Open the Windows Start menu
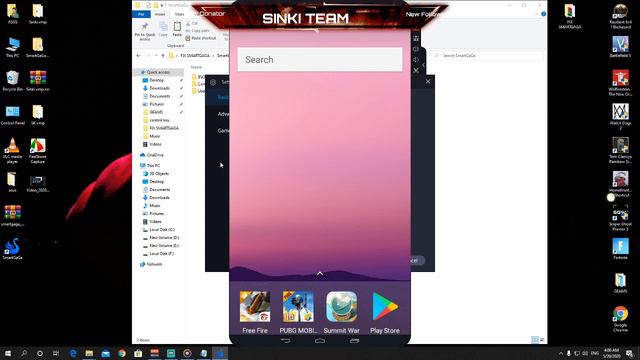 pos(7,353)
